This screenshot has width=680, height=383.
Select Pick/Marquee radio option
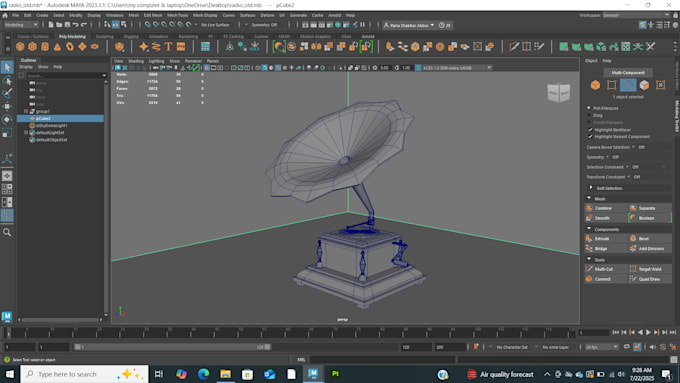point(589,108)
